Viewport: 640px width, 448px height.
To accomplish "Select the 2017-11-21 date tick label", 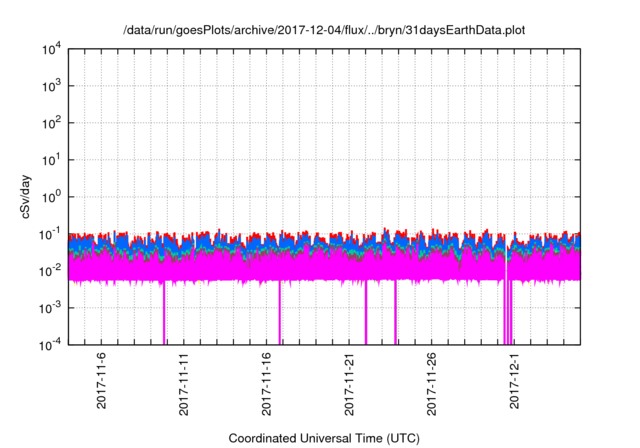I will 350,383.
